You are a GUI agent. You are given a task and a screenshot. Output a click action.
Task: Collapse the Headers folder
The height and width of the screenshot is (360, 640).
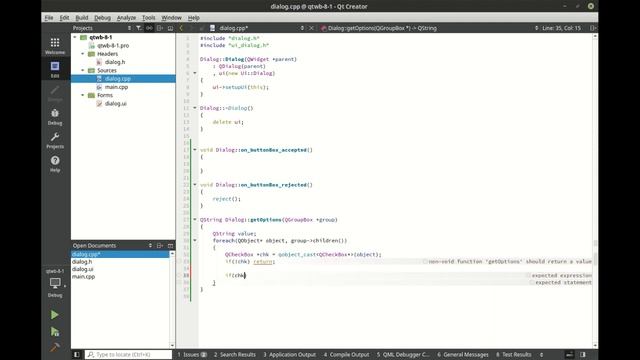click(x=83, y=54)
